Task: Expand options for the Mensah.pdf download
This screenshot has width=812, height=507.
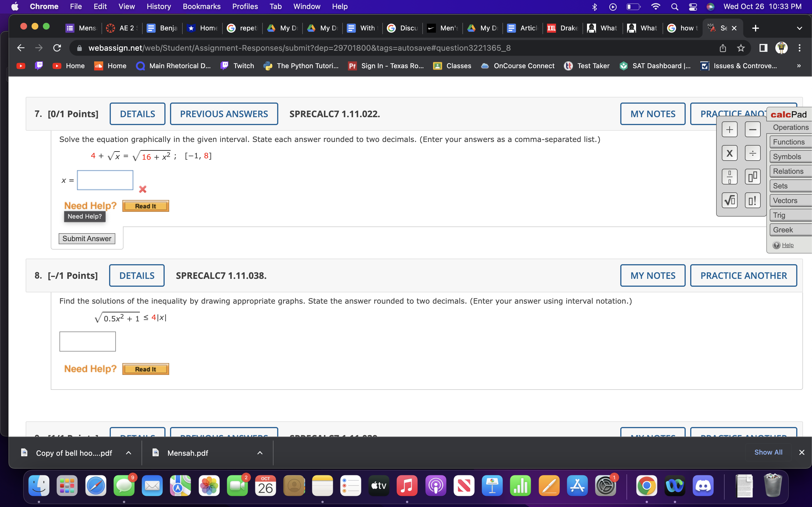Action: click(x=260, y=453)
